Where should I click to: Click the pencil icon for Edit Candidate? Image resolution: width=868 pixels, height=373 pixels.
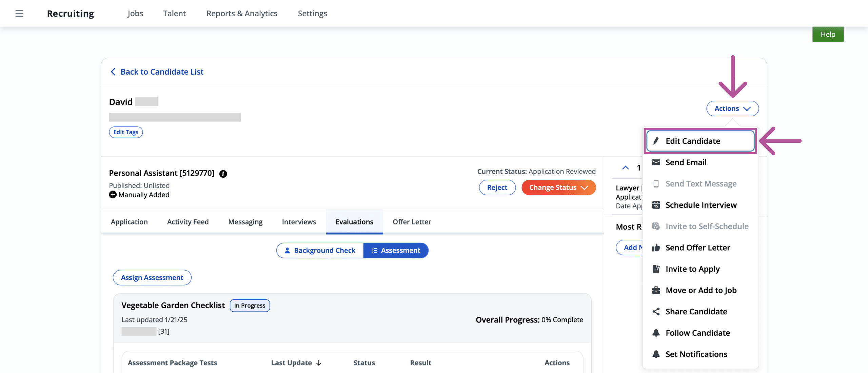tap(656, 141)
